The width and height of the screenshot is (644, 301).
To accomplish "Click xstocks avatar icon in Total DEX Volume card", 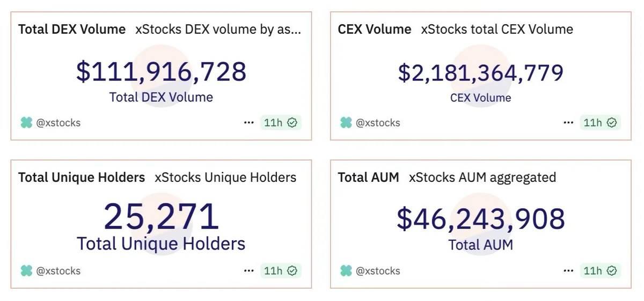I will tap(26, 123).
